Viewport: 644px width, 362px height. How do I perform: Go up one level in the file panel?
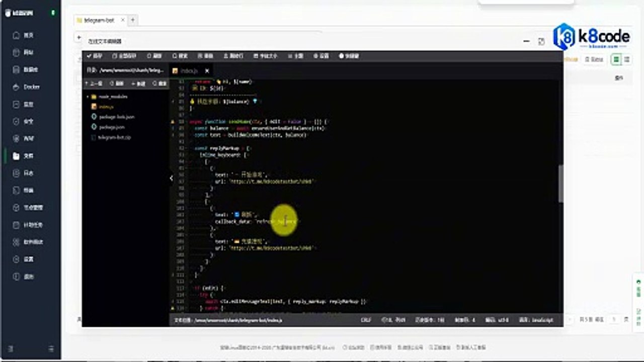[94, 83]
